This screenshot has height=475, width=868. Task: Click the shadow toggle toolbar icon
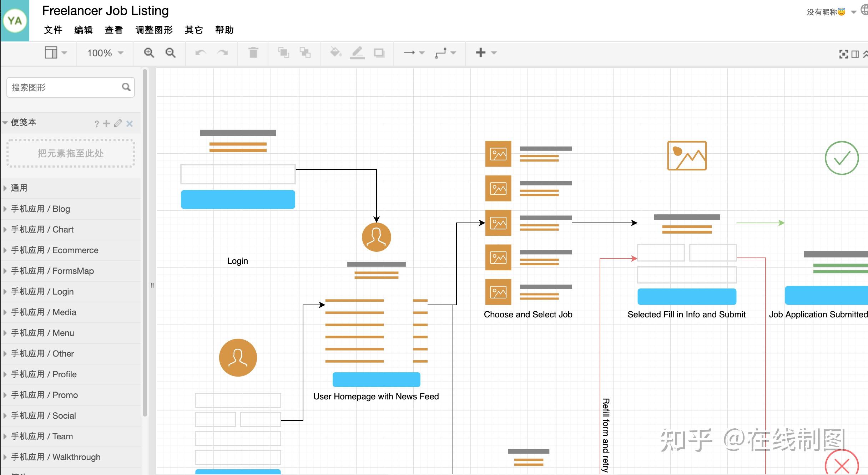point(379,53)
